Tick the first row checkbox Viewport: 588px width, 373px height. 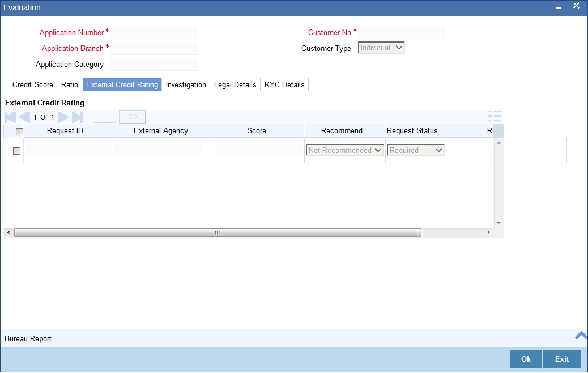(x=16, y=151)
